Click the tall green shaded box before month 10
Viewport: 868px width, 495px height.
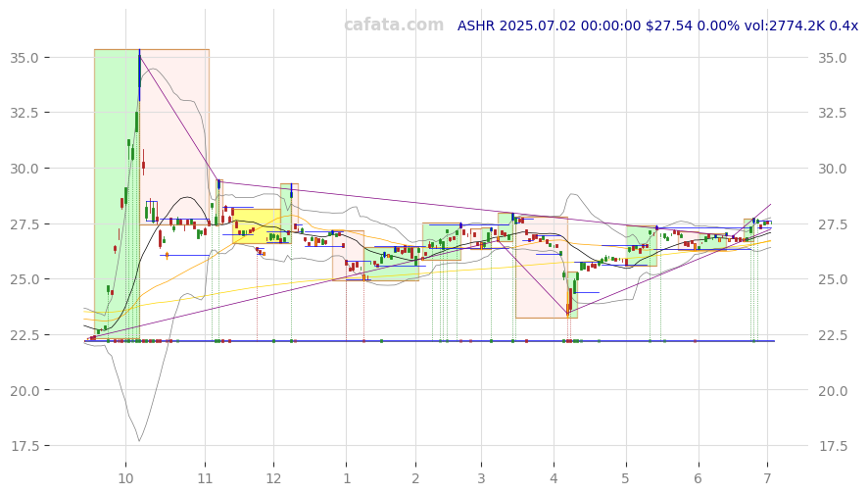coord(117,194)
